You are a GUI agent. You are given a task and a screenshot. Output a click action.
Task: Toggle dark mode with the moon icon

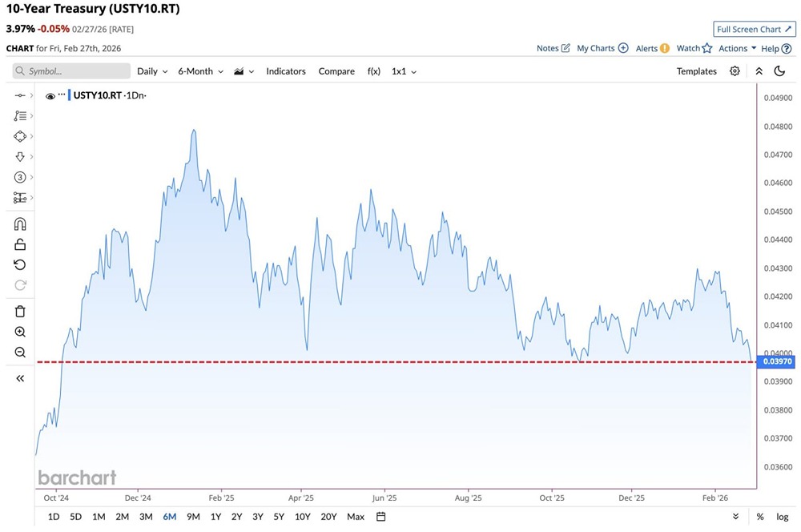click(779, 71)
